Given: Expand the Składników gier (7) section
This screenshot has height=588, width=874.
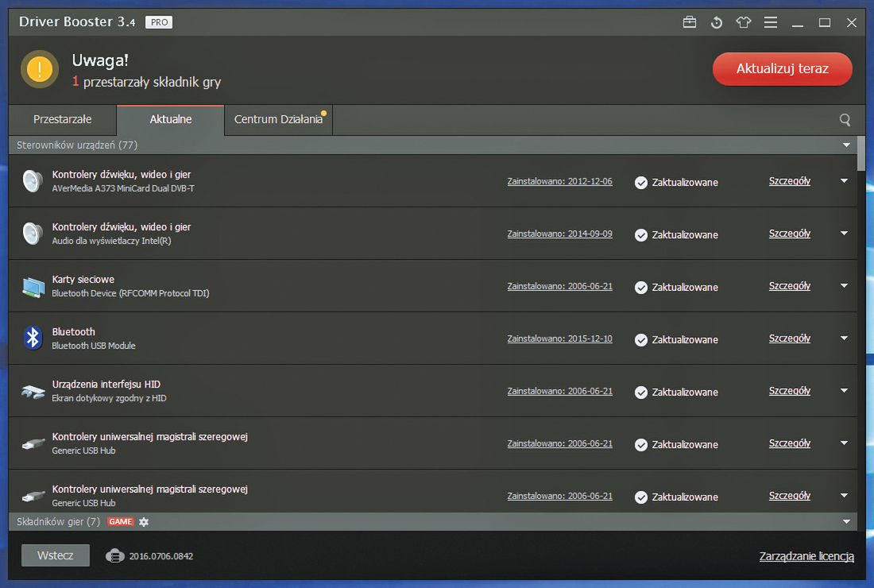Looking at the screenshot, I should pos(846,522).
